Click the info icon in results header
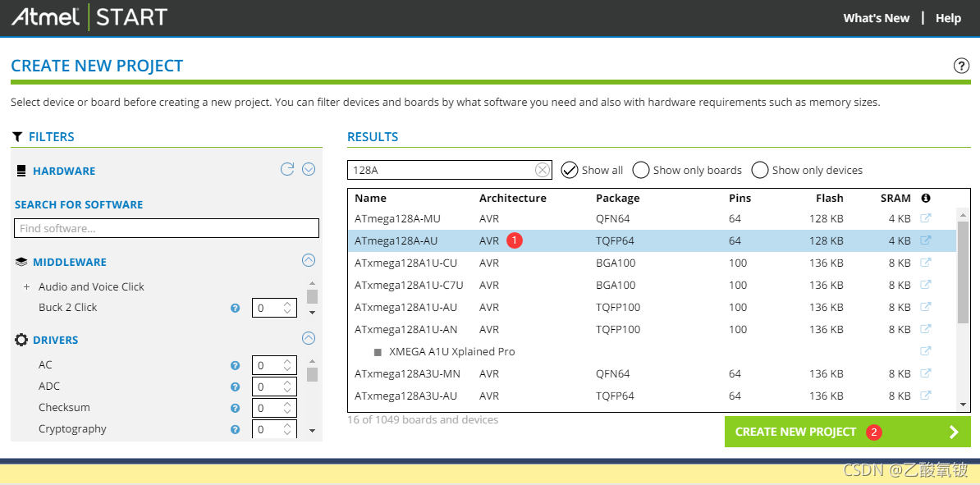This screenshot has width=980, height=485. coord(926,198)
